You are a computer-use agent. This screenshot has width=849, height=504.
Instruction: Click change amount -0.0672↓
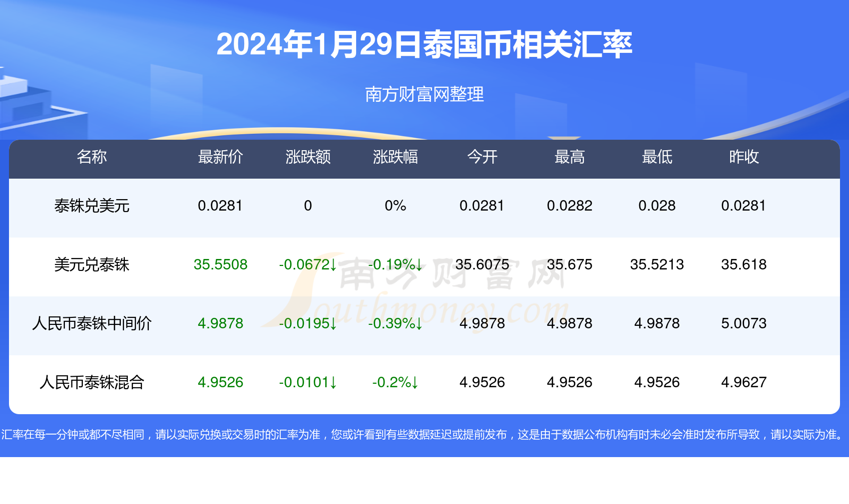pos(308,264)
